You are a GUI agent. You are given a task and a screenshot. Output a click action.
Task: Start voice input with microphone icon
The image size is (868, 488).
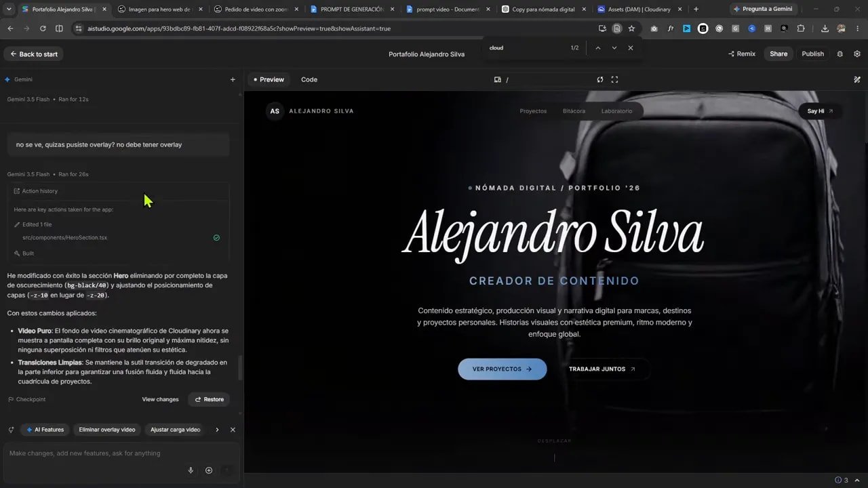191,470
